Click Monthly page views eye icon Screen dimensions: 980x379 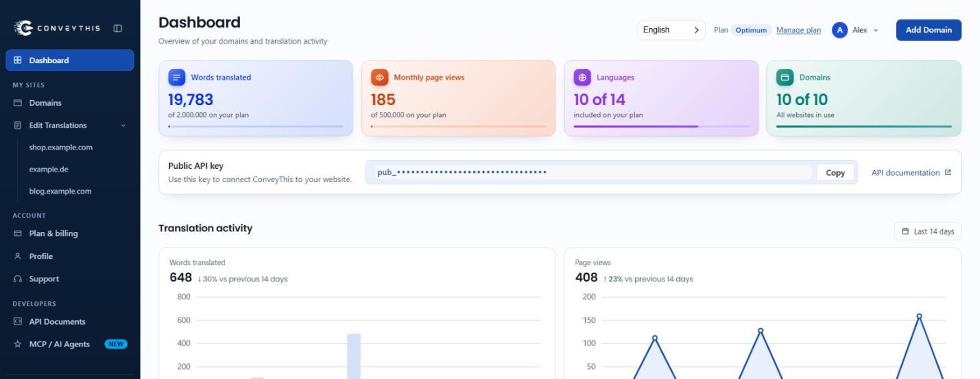(379, 78)
